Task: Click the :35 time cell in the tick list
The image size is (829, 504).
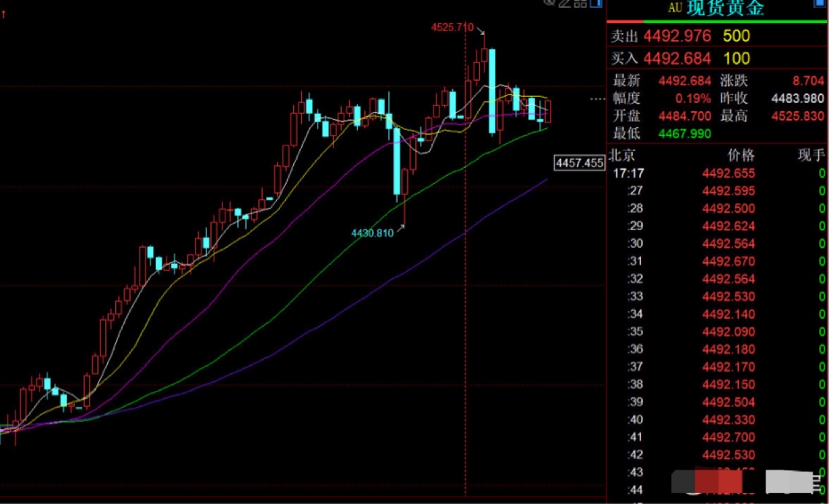Action: click(x=636, y=332)
